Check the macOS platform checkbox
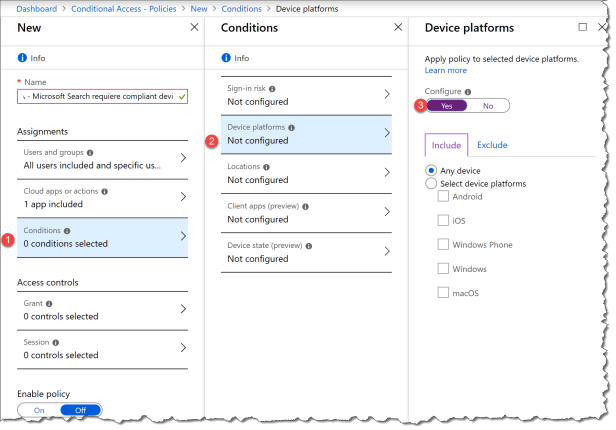This screenshot has height=430, width=616. (x=443, y=293)
